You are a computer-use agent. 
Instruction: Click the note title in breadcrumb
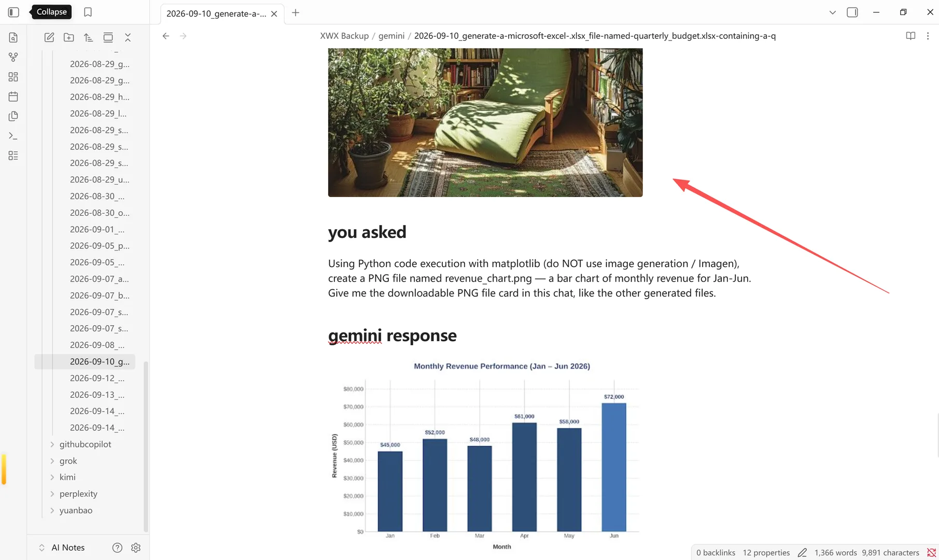pos(595,36)
